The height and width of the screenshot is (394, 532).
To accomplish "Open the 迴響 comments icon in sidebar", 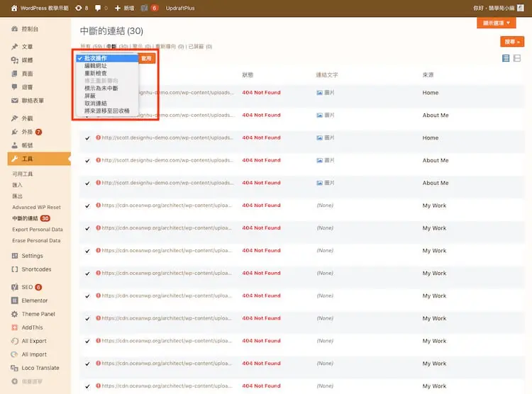I will tap(15, 87).
